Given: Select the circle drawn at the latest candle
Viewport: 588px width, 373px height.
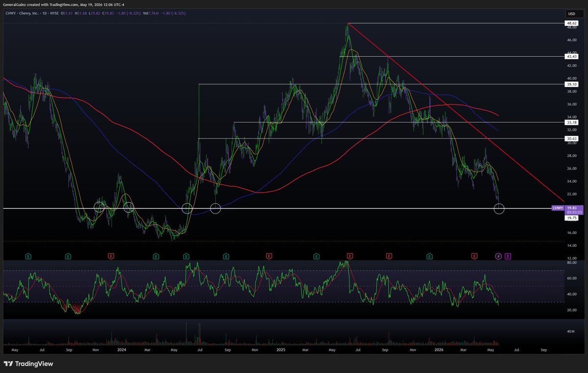Looking at the screenshot, I should pos(499,209).
